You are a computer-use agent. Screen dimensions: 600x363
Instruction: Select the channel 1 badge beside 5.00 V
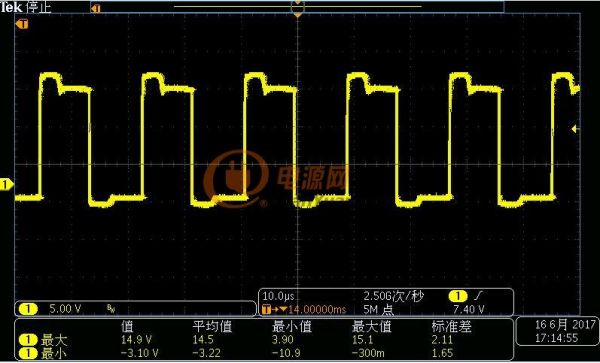[x=28, y=309]
